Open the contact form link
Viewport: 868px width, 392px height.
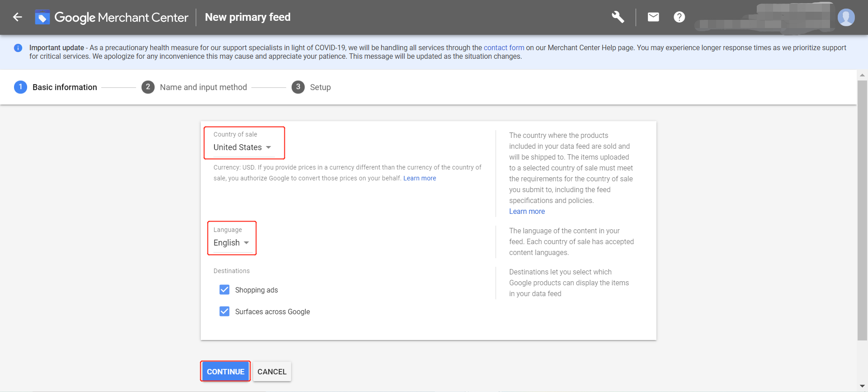pyautogui.click(x=504, y=48)
